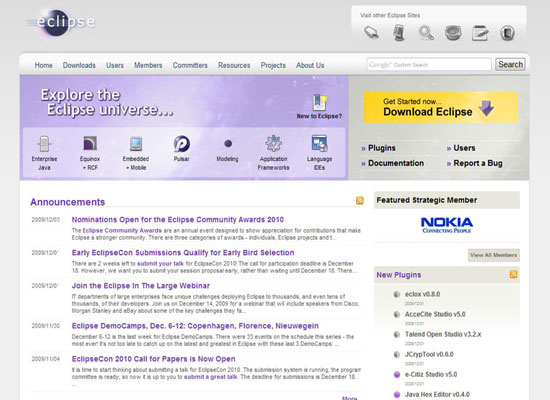This screenshot has height=400, width=550.
Task: Open the Pulsar icon
Action: tap(182, 144)
